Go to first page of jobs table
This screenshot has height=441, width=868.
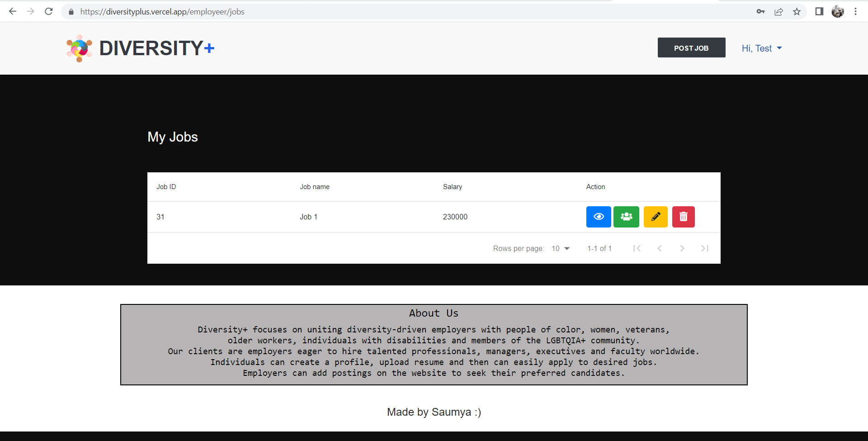click(637, 248)
